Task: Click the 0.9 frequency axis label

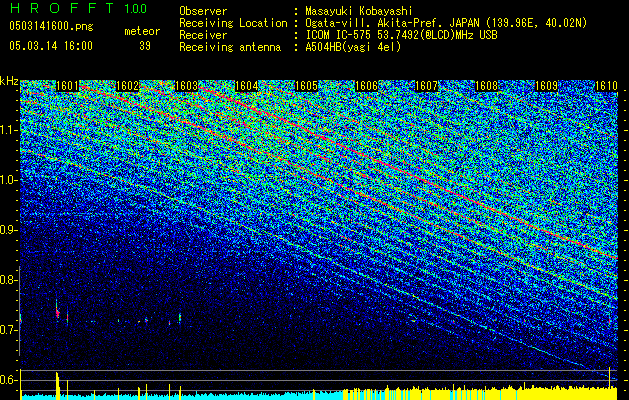Action: tap(8, 230)
